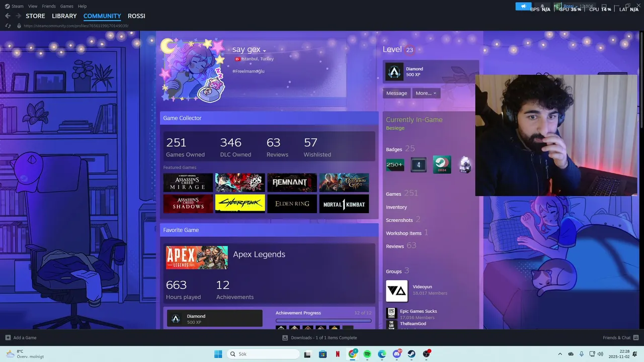This screenshot has width=644, height=362.
Task: Click the Windows search box
Action: pyautogui.click(x=263, y=354)
